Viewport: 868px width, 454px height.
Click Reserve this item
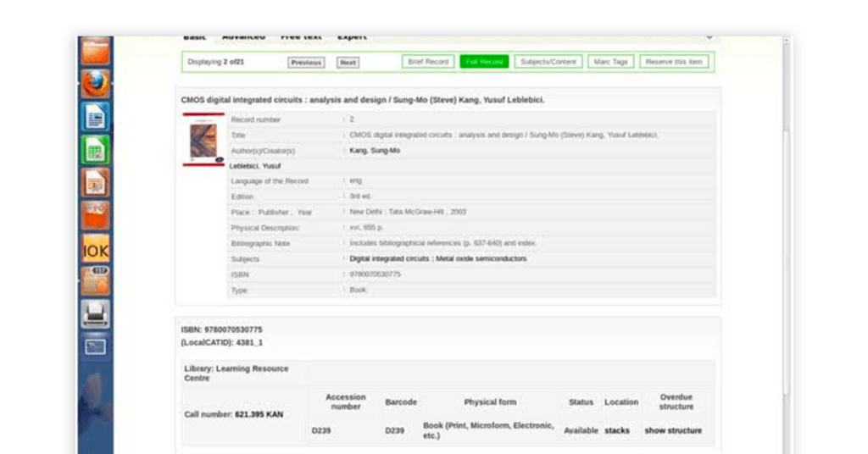(x=674, y=61)
